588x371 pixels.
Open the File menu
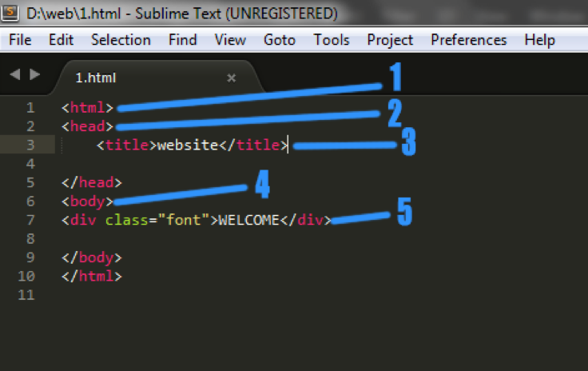pyautogui.click(x=20, y=40)
